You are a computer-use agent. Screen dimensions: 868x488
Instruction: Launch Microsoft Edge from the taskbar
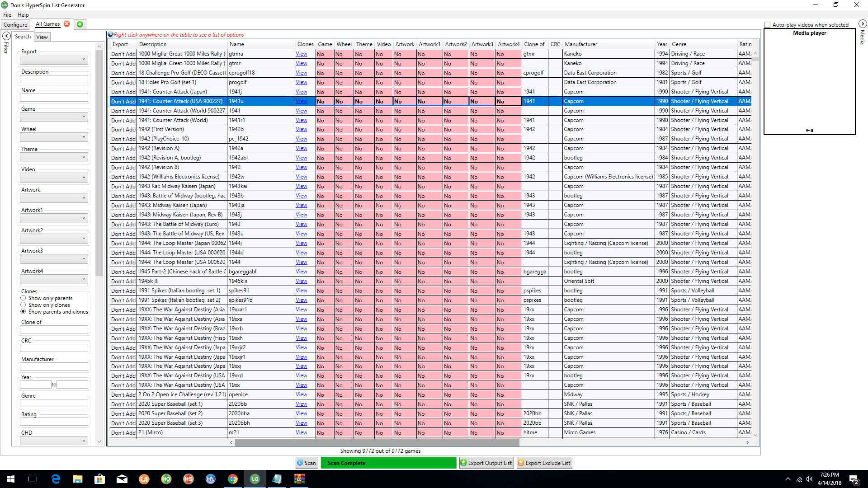(56, 479)
